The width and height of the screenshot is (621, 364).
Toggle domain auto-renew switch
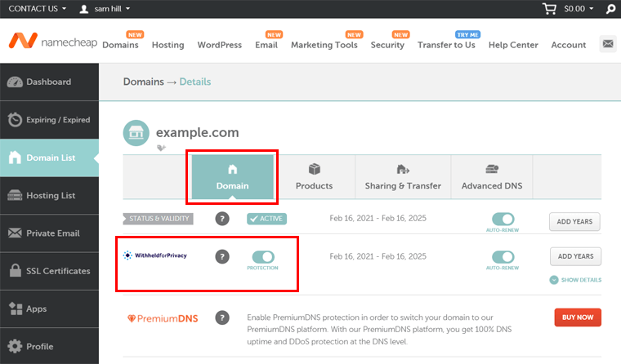[x=503, y=219]
